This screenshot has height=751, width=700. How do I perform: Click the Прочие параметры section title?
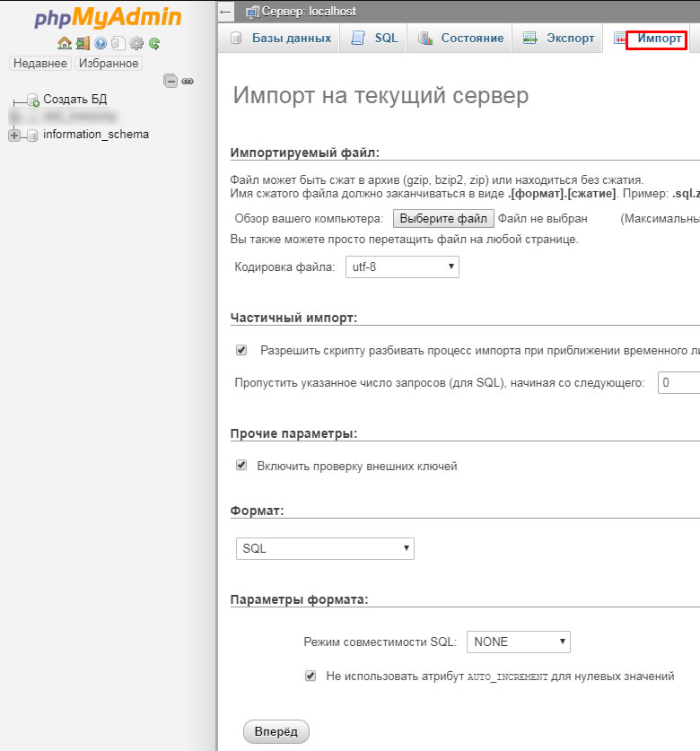tap(293, 433)
